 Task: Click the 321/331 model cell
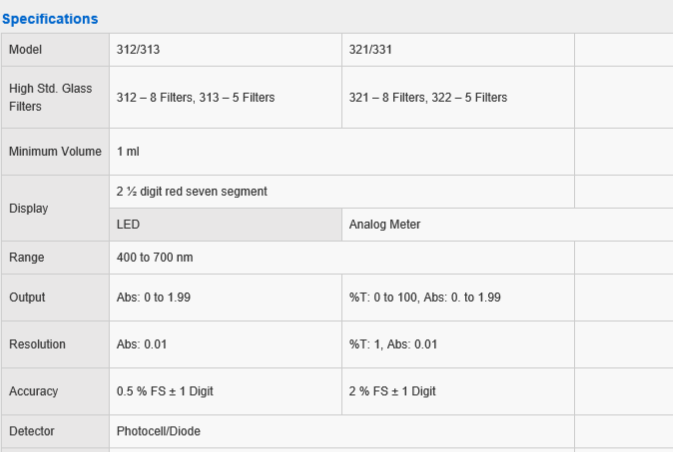tap(458, 50)
